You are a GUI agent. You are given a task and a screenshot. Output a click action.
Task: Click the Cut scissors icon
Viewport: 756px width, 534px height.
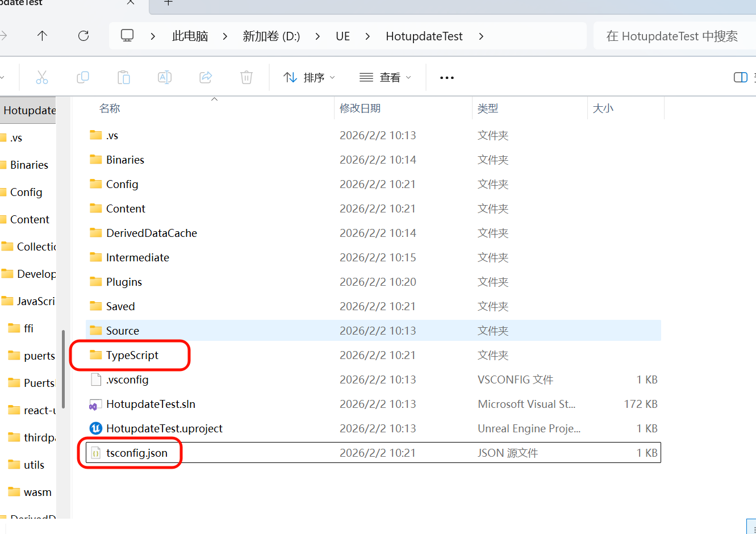(42, 77)
